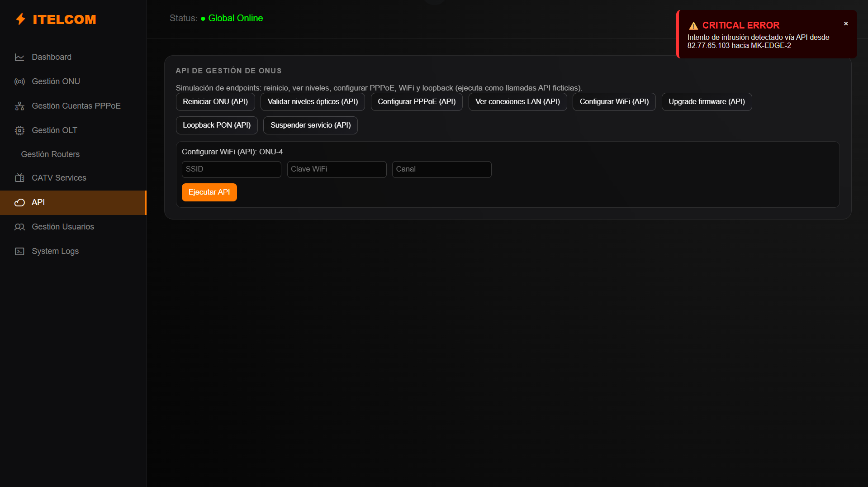
Task: Focus the Canal input field
Action: [x=441, y=169]
